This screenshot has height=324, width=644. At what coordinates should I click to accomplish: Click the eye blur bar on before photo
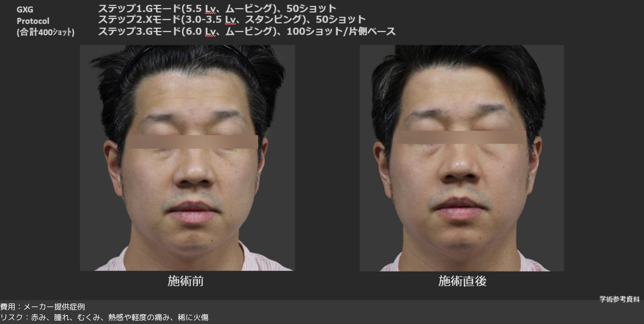coord(193,142)
